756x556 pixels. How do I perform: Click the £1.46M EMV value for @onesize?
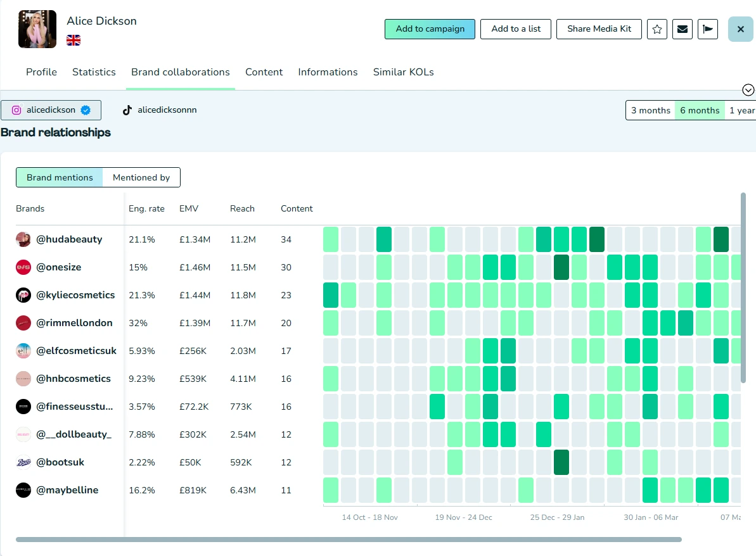pos(195,267)
